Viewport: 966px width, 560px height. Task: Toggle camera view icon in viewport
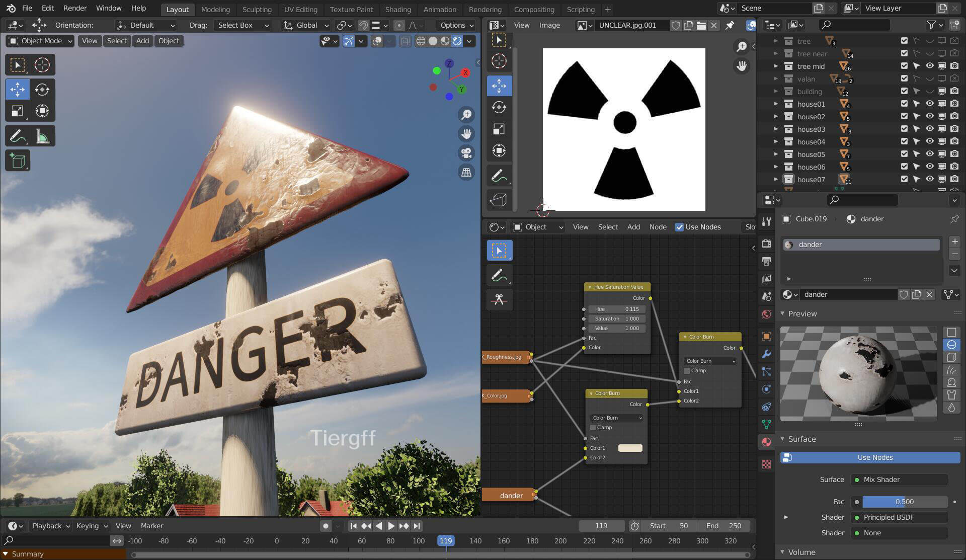click(466, 152)
